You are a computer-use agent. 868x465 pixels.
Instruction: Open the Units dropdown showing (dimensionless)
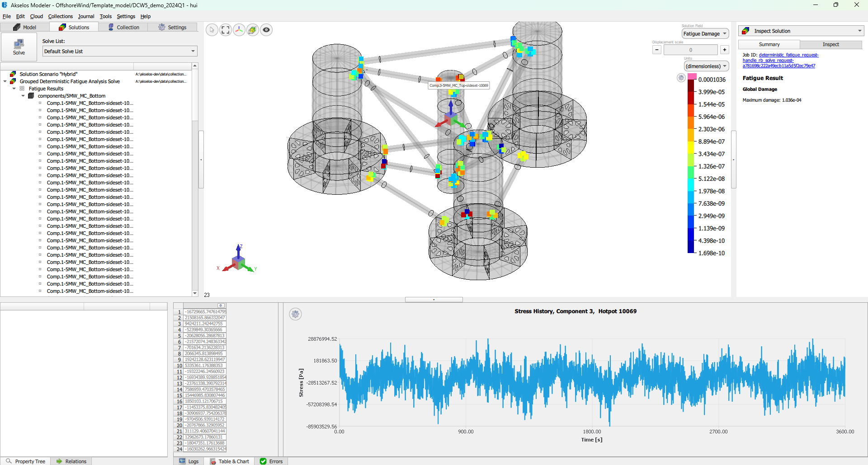pyautogui.click(x=706, y=66)
